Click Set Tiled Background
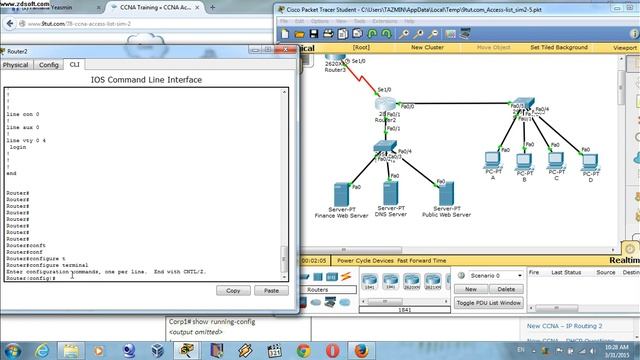 (559, 47)
